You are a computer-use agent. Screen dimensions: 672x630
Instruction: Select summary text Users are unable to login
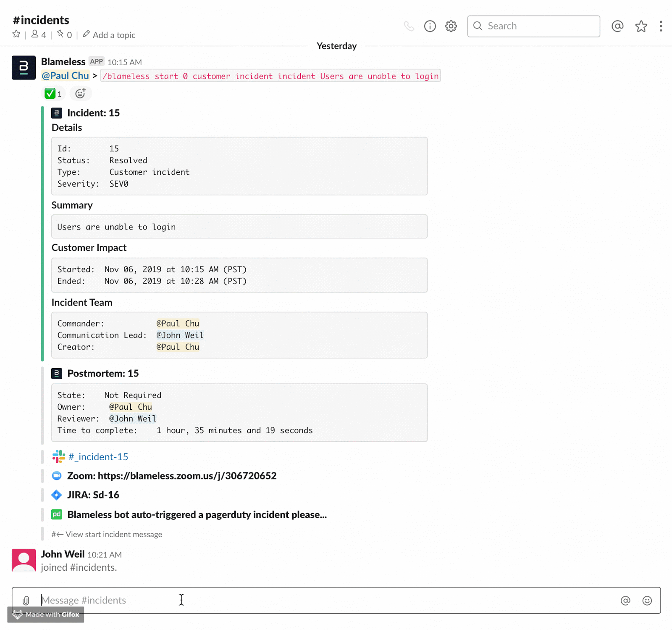tap(116, 227)
